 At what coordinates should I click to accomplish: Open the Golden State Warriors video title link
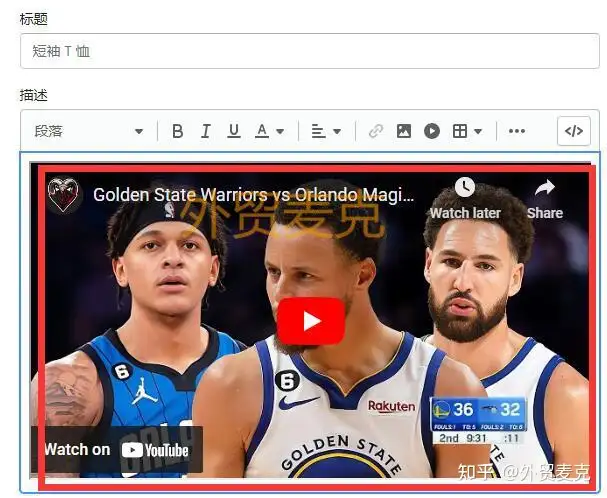(x=254, y=195)
